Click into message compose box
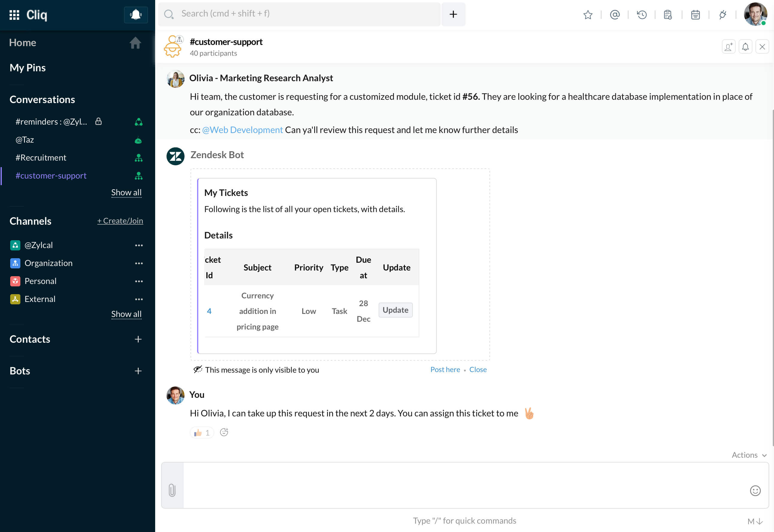 465,485
